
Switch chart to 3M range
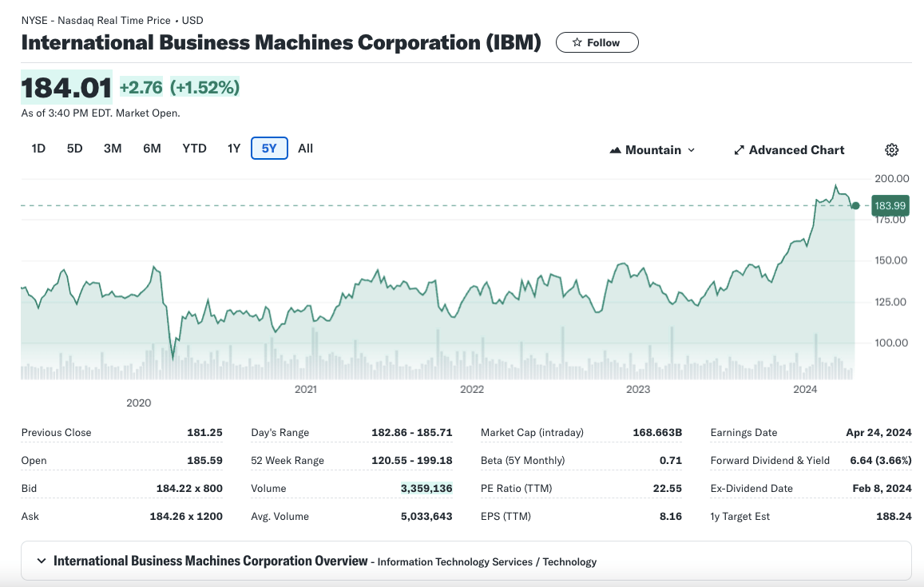tap(113, 149)
